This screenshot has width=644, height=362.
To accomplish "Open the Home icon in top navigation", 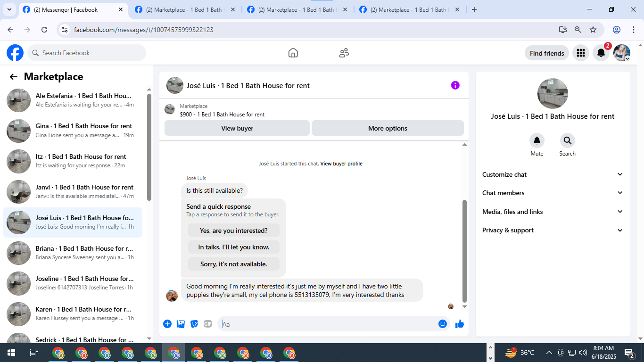I will pos(293,53).
